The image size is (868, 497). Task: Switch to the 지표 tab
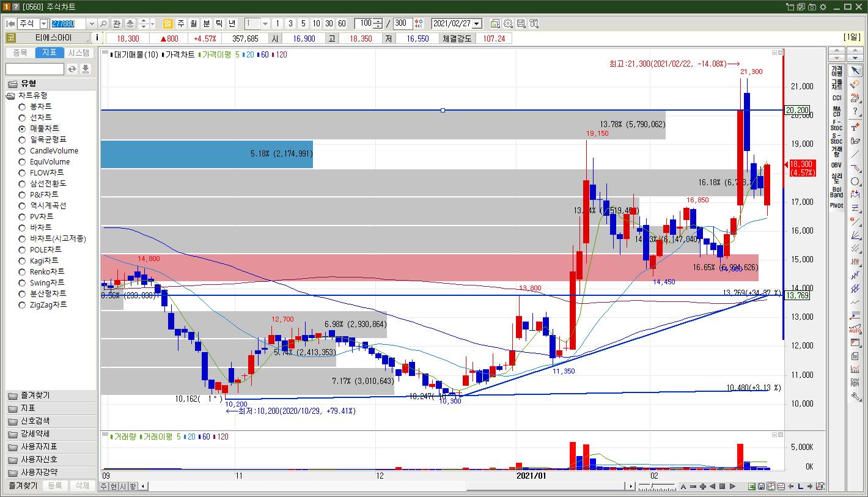point(50,53)
